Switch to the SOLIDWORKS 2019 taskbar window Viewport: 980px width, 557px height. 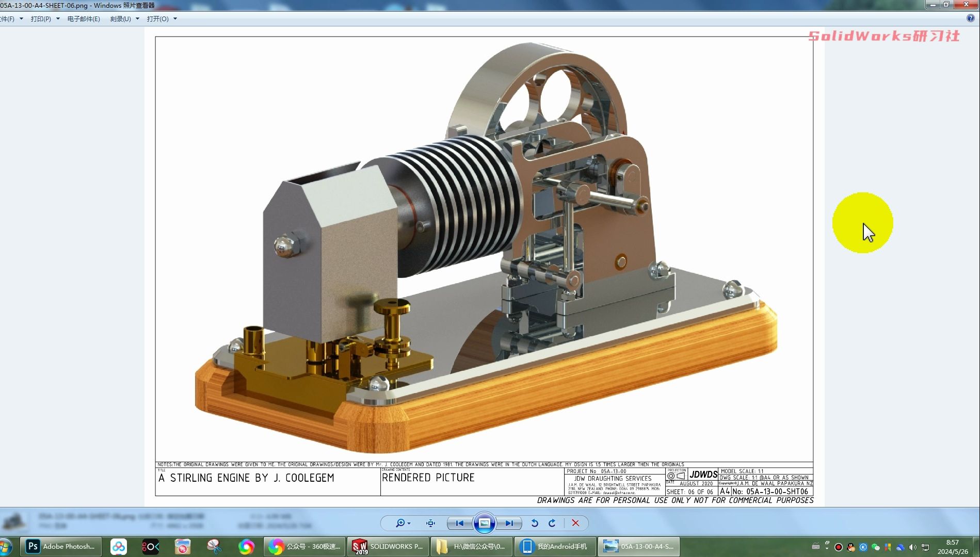point(388,546)
